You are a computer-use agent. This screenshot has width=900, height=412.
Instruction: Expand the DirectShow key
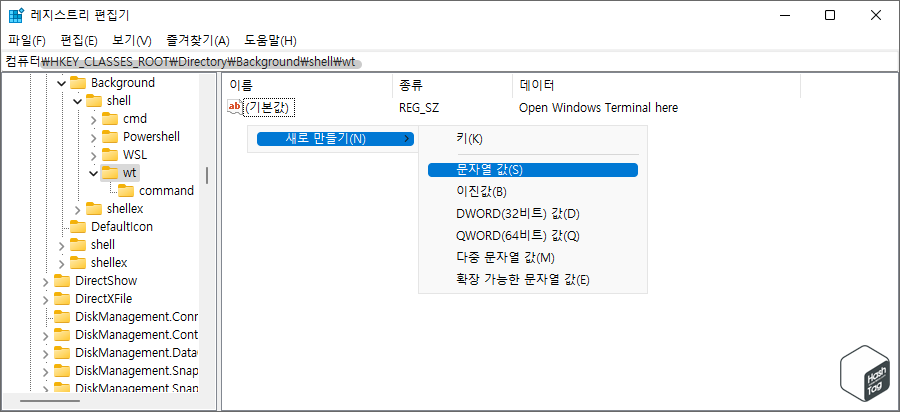point(45,281)
